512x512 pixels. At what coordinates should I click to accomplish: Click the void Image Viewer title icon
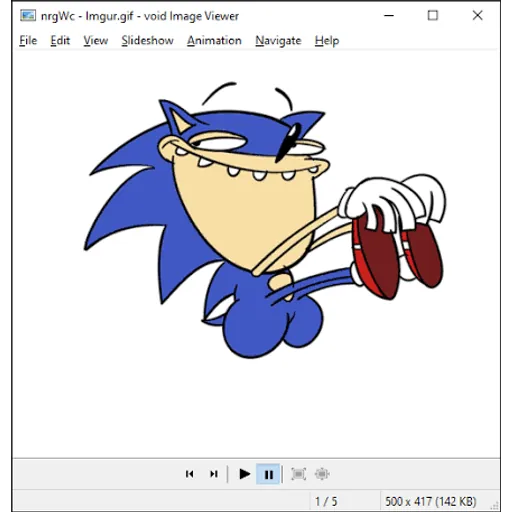[28, 16]
